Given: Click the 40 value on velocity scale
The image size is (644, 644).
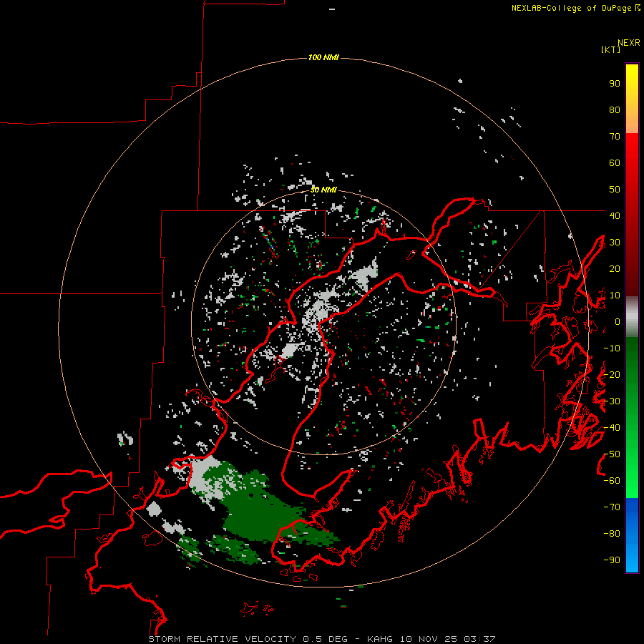Looking at the screenshot, I should 615,216.
